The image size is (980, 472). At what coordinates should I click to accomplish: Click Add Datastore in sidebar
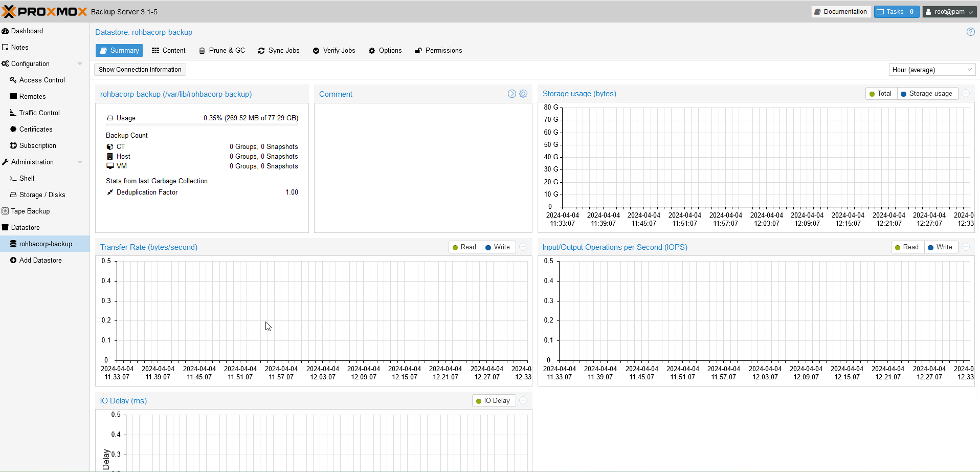pyautogui.click(x=44, y=260)
